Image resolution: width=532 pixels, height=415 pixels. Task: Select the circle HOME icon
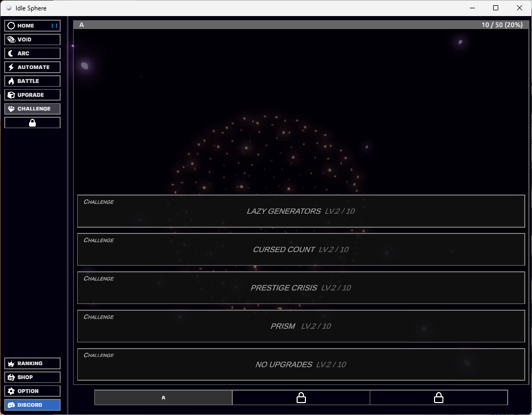(10, 25)
